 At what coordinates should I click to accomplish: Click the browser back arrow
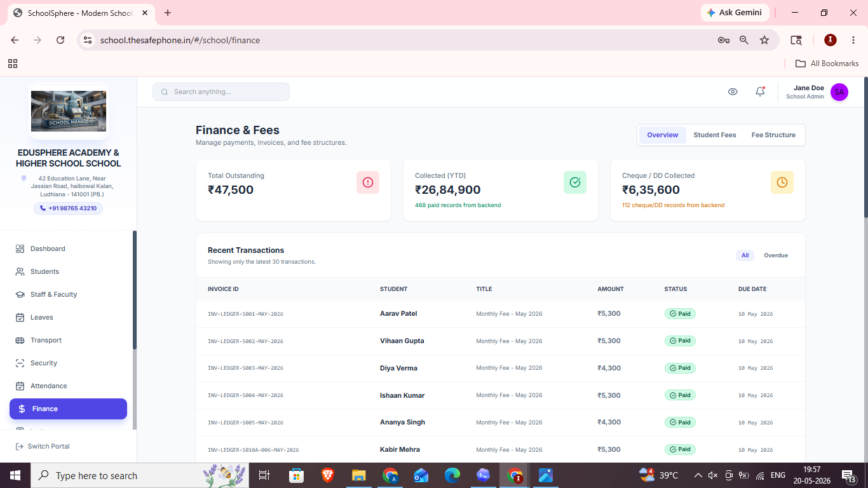(x=15, y=40)
